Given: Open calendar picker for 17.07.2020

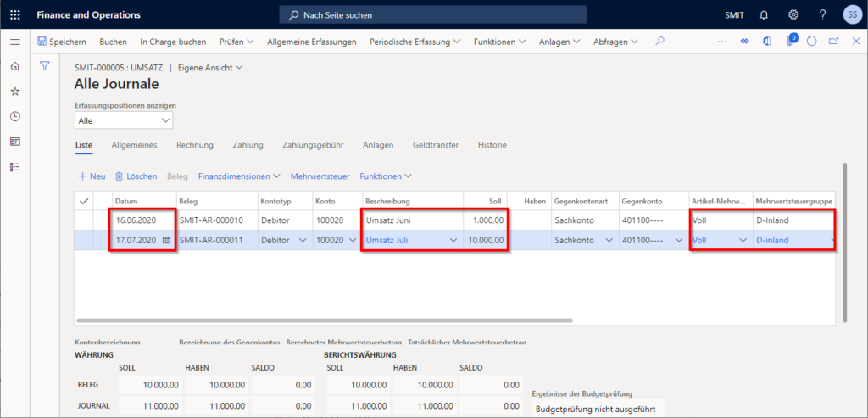Looking at the screenshot, I should [x=167, y=240].
